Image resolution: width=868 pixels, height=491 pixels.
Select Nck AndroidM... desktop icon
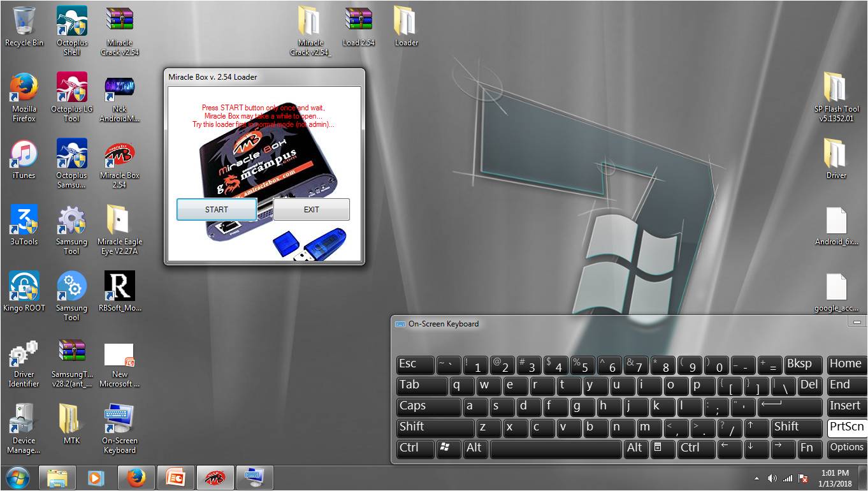(120, 97)
